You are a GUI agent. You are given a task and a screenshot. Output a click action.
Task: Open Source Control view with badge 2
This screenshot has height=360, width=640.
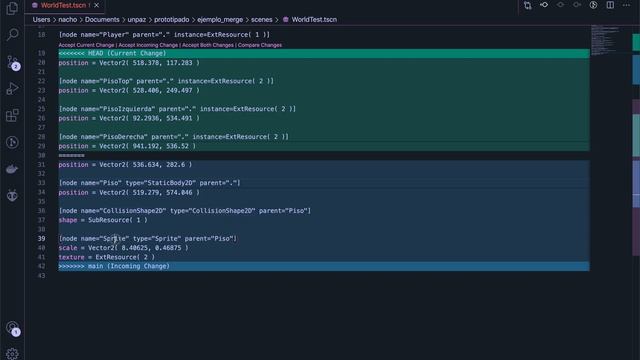(x=13, y=62)
